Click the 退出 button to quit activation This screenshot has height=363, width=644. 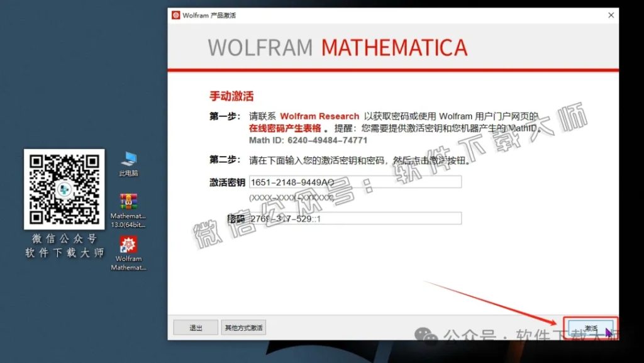point(195,327)
